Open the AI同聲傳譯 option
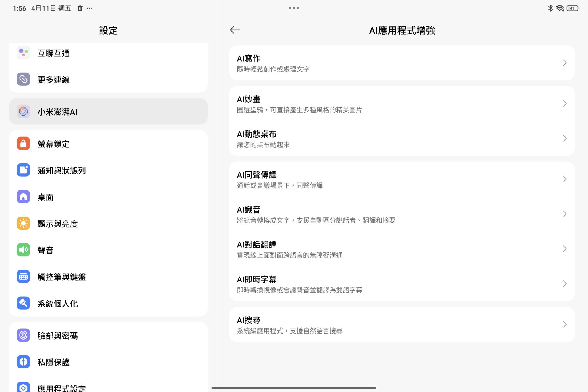The width and height of the screenshot is (588, 392). coord(401,180)
